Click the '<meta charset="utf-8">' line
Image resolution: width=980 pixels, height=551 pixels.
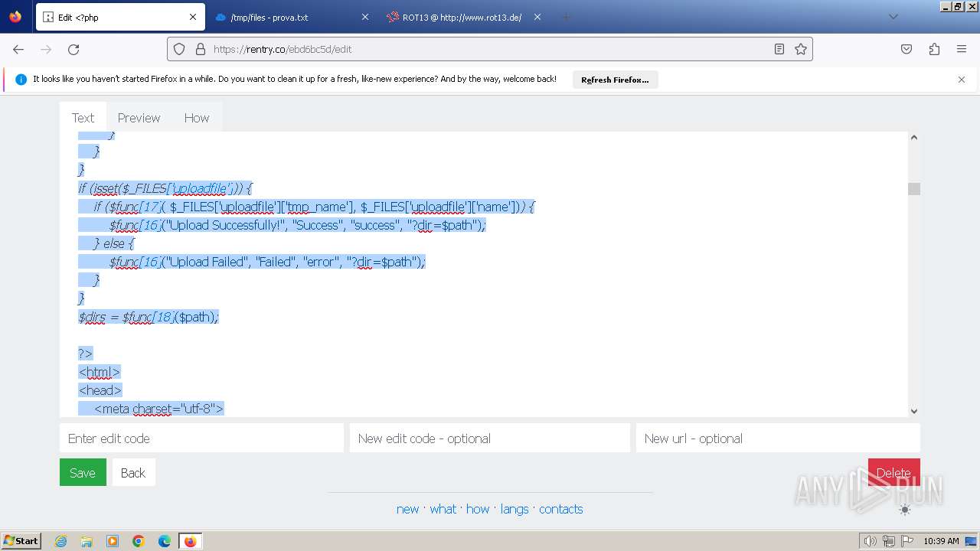coord(158,409)
